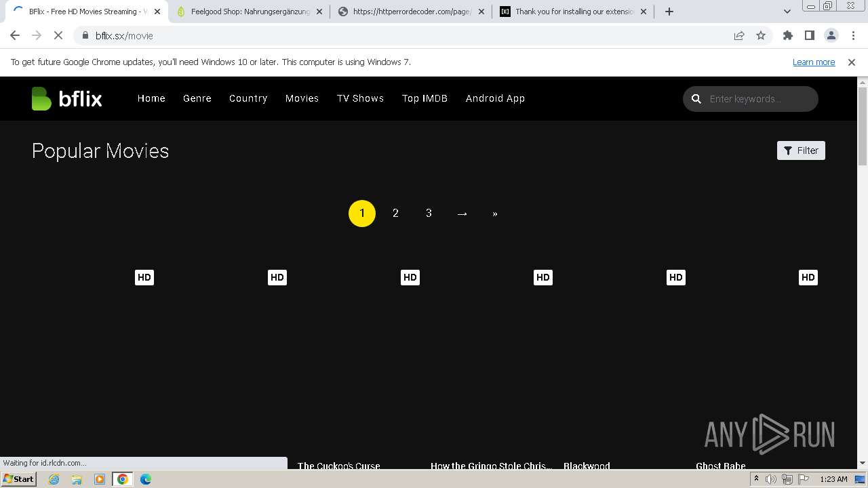The width and height of the screenshot is (868, 488).
Task: Close the Feelgood Shop tab
Action: click(x=319, y=12)
